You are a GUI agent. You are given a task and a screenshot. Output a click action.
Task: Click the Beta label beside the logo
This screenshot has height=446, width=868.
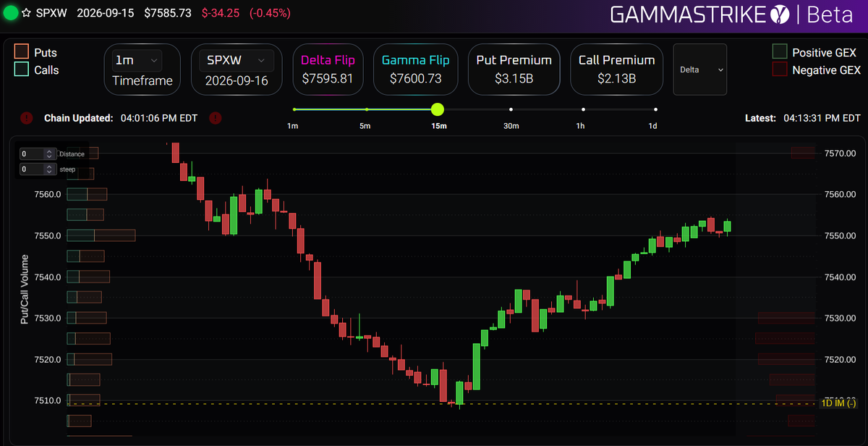830,14
